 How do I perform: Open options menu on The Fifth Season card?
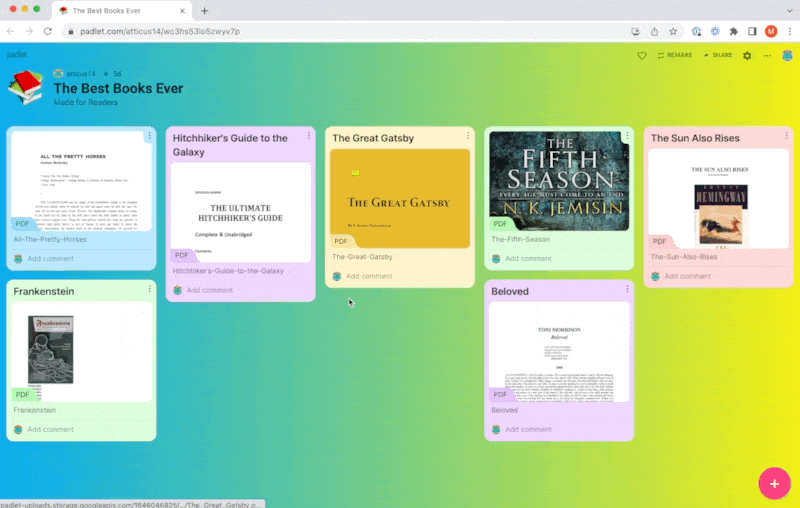(x=627, y=136)
